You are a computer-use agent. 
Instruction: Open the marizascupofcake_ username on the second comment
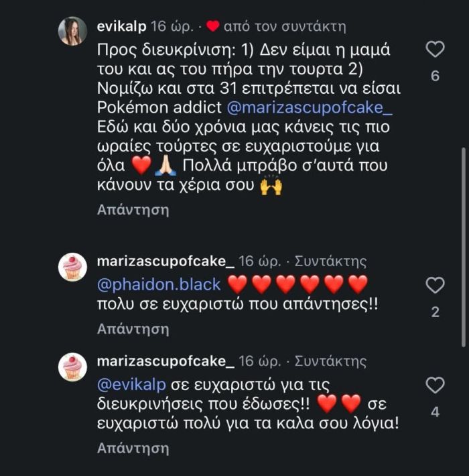pyautogui.click(x=166, y=261)
